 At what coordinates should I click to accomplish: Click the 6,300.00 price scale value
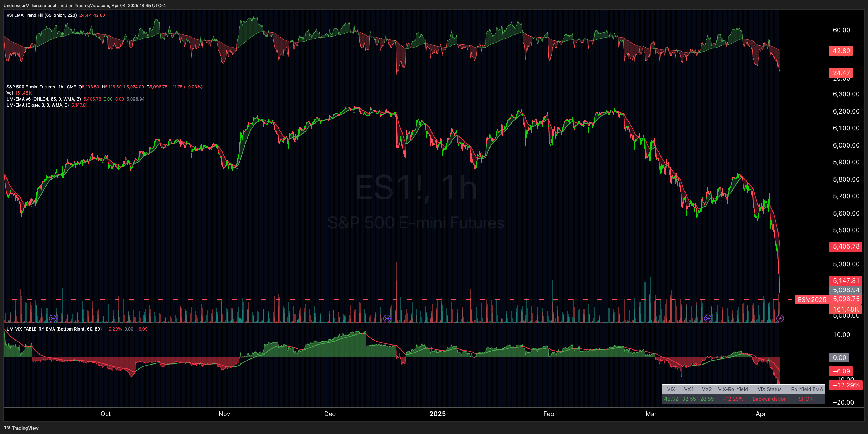[x=846, y=94]
